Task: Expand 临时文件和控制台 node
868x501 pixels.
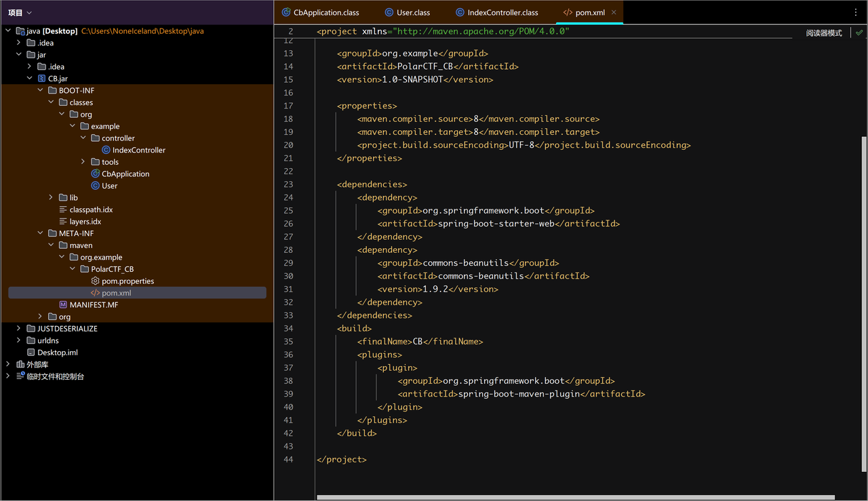Action: 8,376
